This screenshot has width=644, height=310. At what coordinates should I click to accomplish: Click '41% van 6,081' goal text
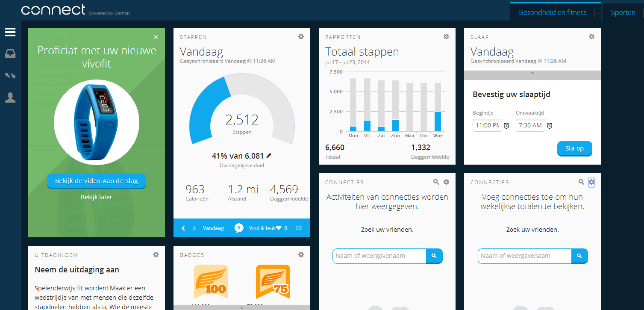[x=238, y=156]
